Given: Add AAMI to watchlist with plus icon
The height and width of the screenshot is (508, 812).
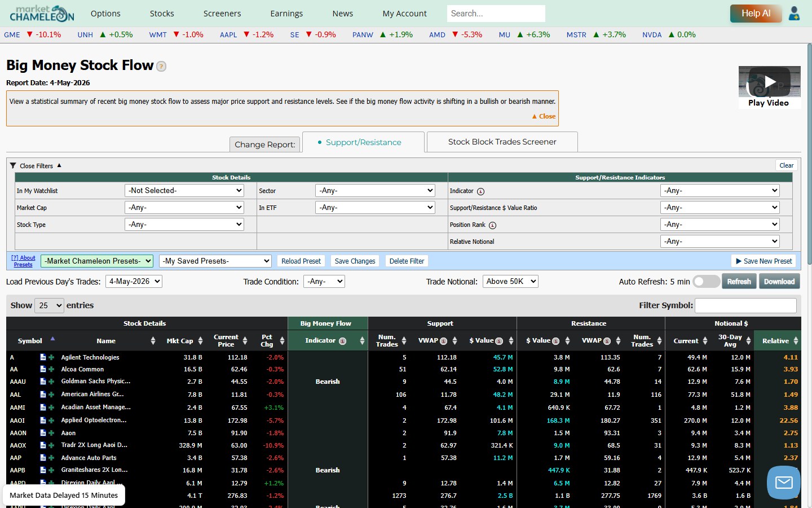Looking at the screenshot, I should 51,408.
